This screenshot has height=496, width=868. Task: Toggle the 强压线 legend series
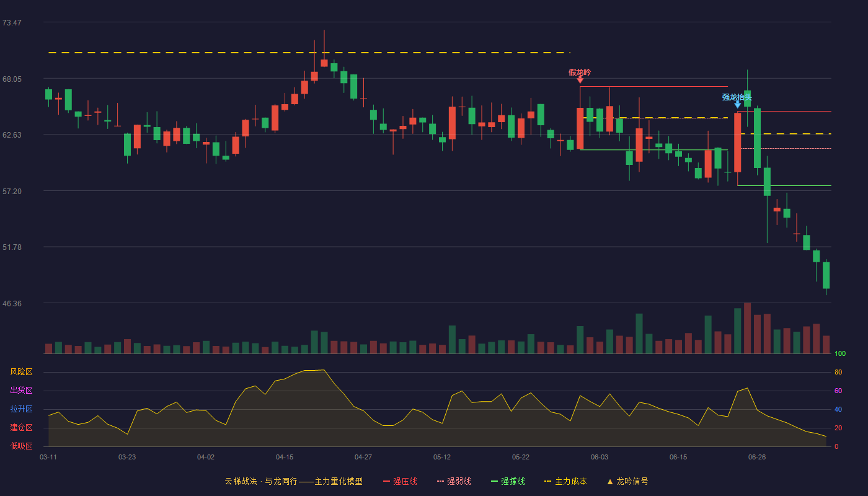[x=400, y=481]
